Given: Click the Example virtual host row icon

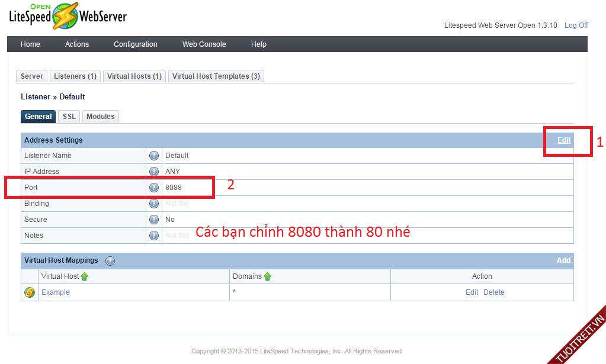Looking at the screenshot, I should tap(30, 292).
